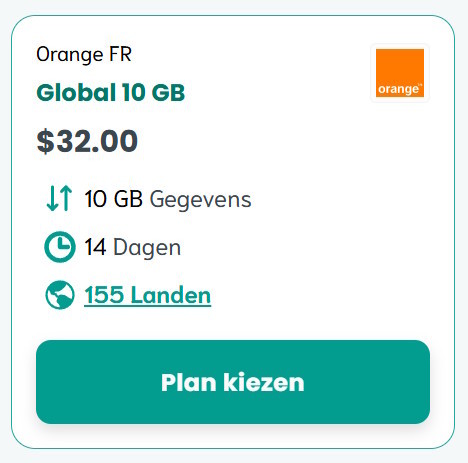Open the 155 Landen country list

pyautogui.click(x=147, y=295)
